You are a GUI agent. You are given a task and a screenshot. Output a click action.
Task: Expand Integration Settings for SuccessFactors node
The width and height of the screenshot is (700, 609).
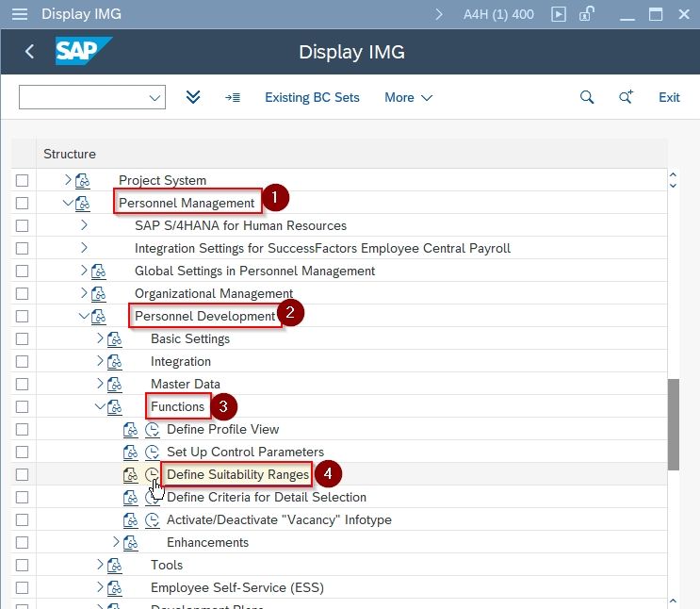point(84,248)
